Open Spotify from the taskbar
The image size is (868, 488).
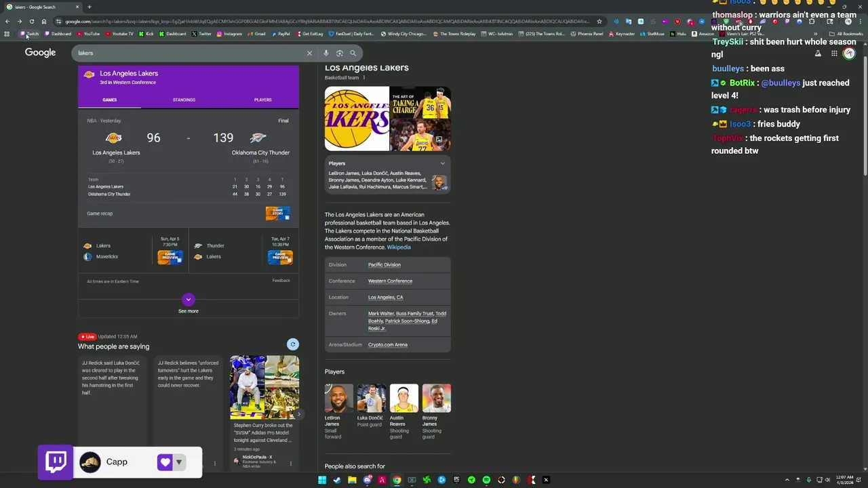[x=486, y=480]
